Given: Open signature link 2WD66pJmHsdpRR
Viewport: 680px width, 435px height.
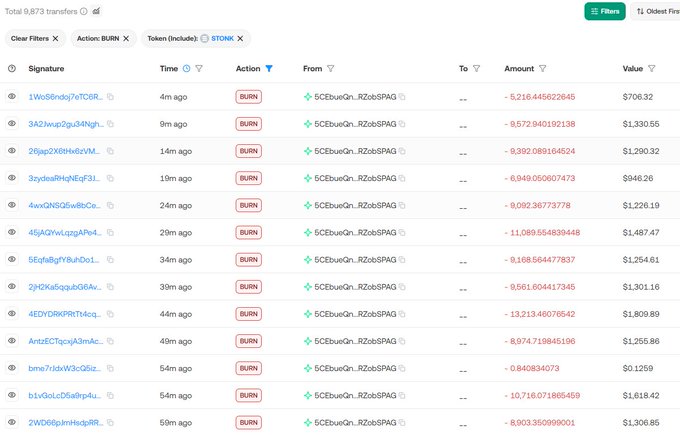Looking at the screenshot, I should tap(65, 422).
